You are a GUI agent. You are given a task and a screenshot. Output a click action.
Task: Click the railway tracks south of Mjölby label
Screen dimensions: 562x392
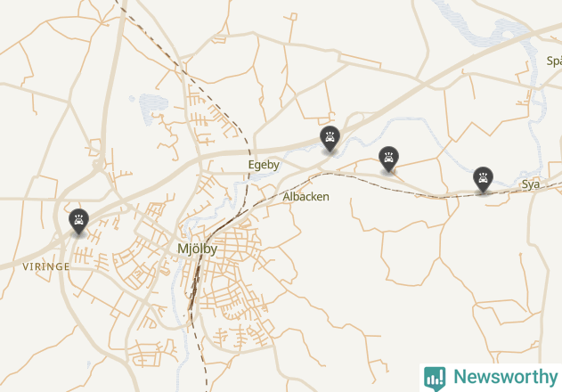coord(195,287)
